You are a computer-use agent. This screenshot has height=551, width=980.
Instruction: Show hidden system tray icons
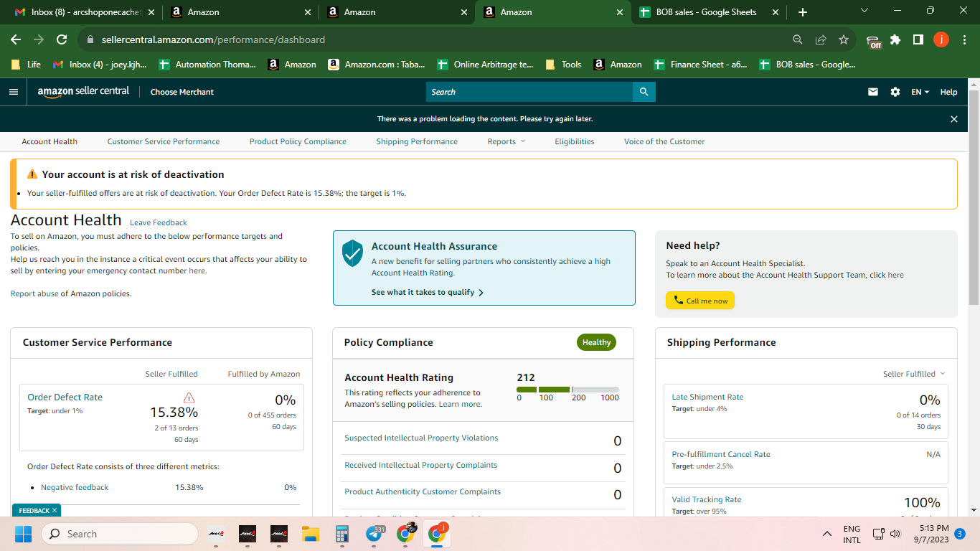tap(827, 534)
